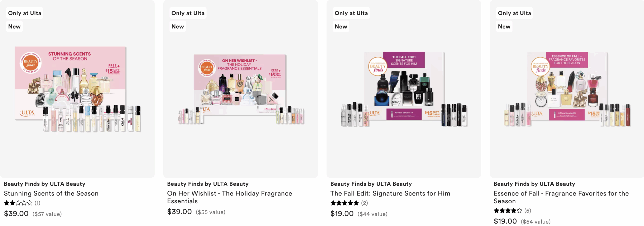The image size is (644, 226).
Task: Click the review count (5) on Essence of Fall
Action: (528, 210)
